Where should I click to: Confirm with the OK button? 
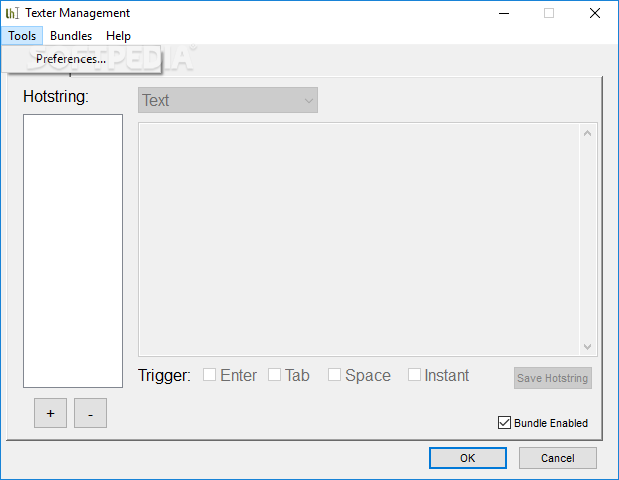click(x=468, y=458)
